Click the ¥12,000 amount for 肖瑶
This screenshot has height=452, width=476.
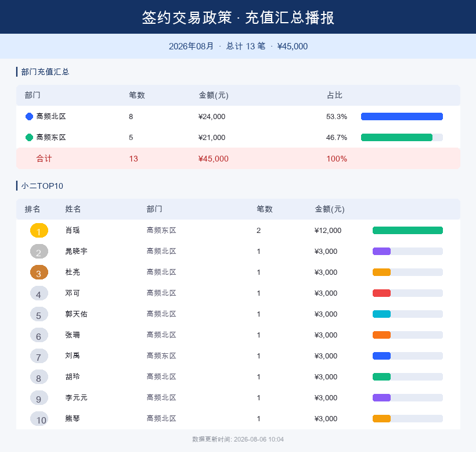pyautogui.click(x=328, y=230)
